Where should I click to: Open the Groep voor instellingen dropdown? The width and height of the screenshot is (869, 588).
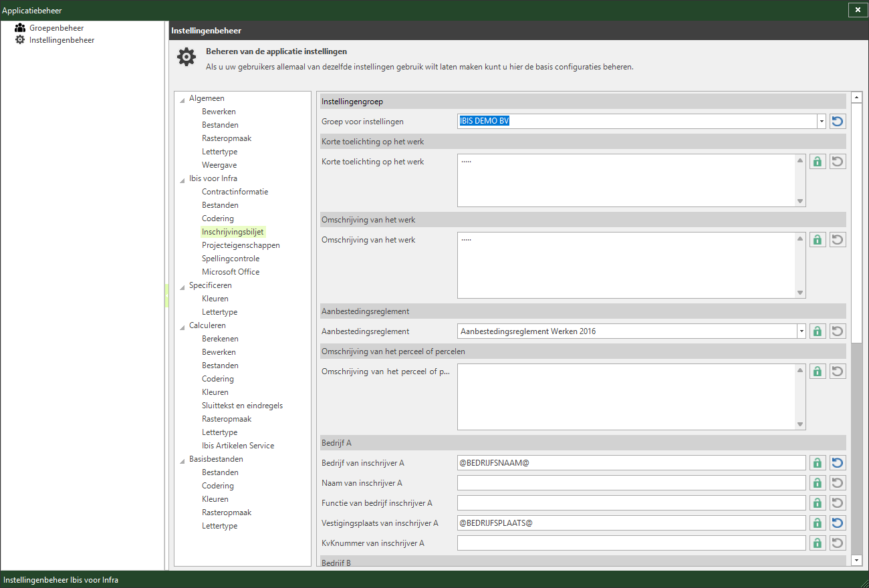tap(821, 122)
